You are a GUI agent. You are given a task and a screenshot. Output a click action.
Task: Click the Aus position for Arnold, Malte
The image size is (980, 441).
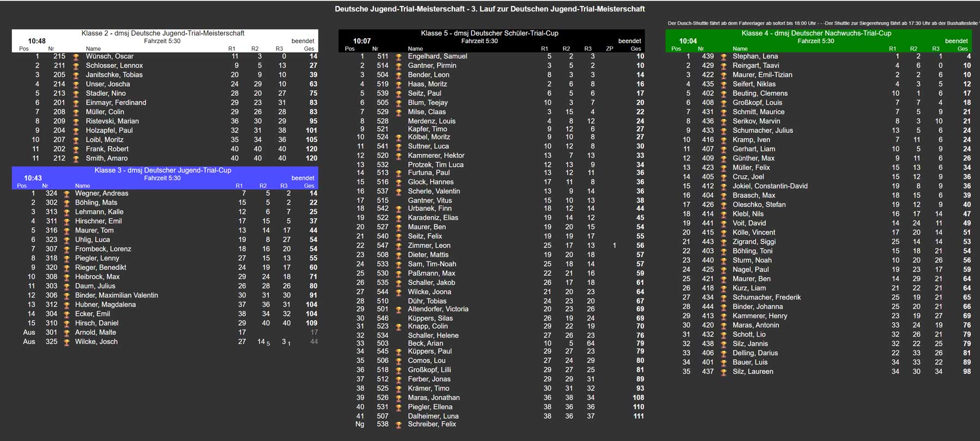[29, 332]
